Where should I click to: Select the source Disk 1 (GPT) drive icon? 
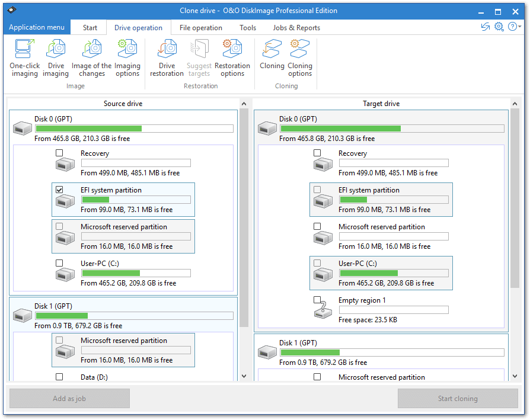click(x=23, y=316)
